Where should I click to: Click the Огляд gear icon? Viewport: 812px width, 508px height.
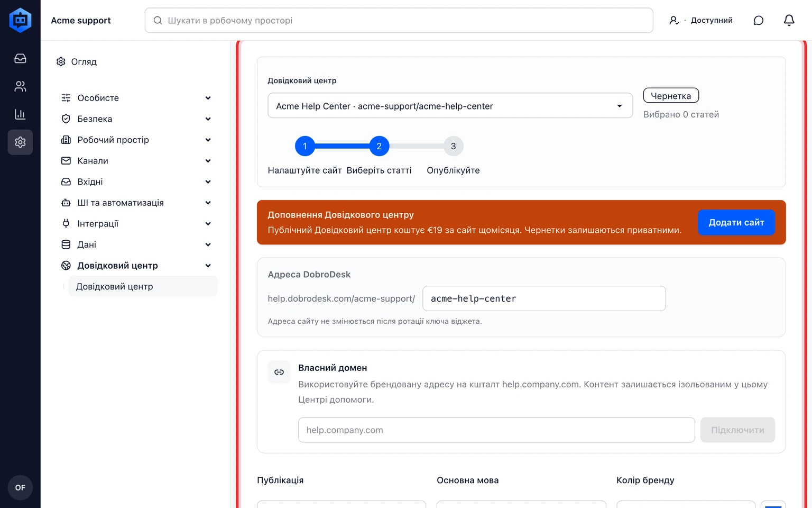point(61,62)
